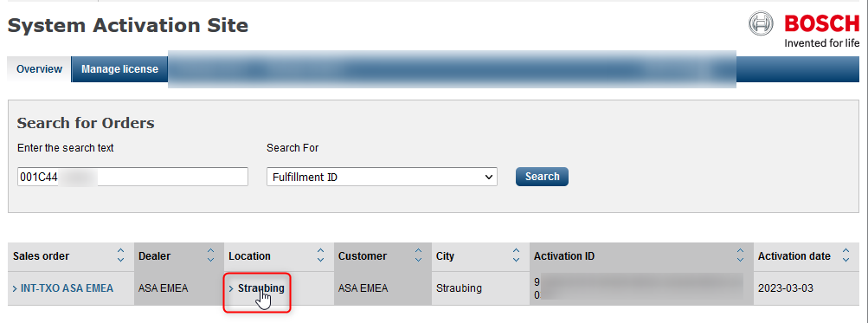Screen dimensions: 868x323
Task: Switch to the Overview tab
Action: coord(39,69)
